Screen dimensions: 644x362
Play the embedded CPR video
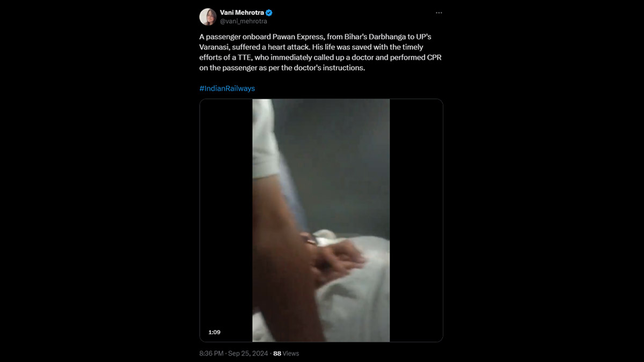point(321,220)
